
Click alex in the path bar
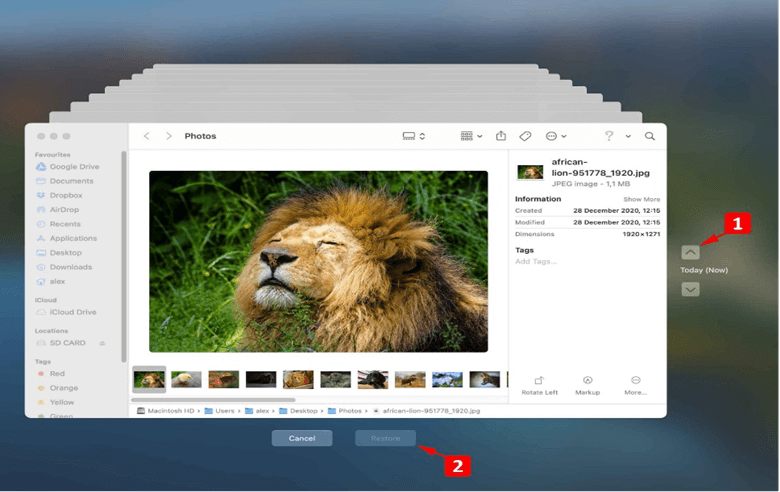click(x=257, y=411)
